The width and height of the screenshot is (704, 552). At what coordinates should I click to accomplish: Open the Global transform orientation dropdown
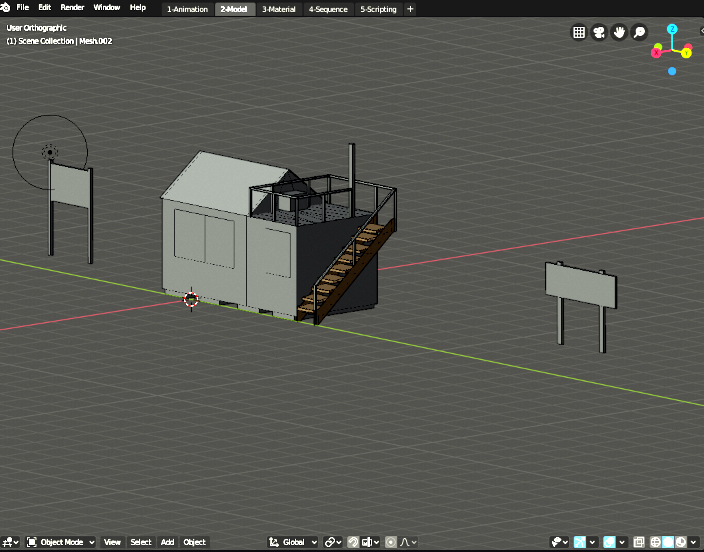click(293, 542)
